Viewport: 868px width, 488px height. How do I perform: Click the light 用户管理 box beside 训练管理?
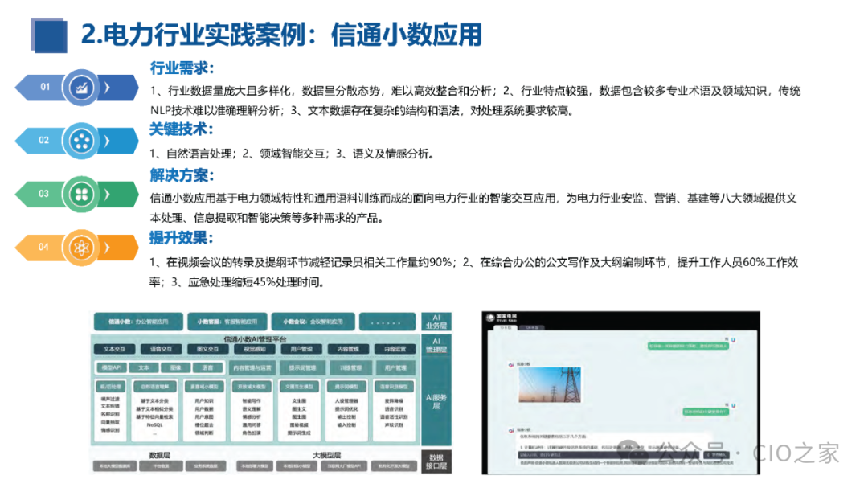coord(395,367)
